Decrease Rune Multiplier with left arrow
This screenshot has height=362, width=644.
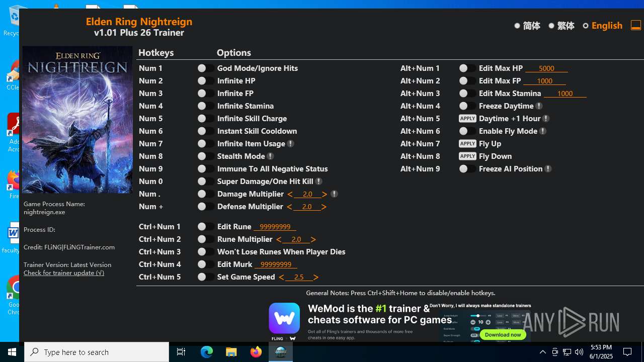tap(279, 239)
